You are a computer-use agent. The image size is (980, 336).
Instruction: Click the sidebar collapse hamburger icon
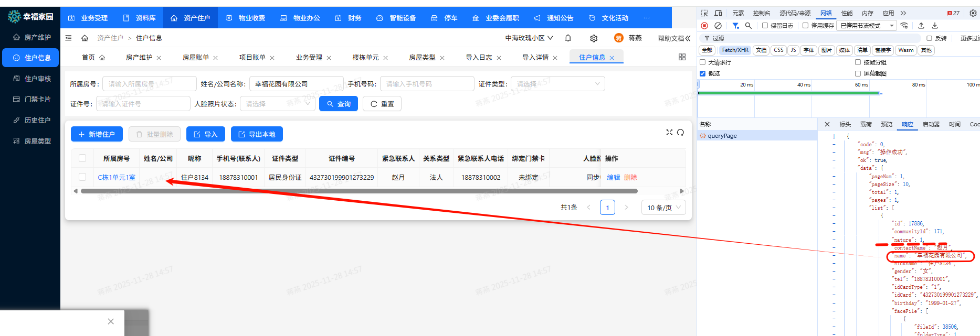click(68, 38)
